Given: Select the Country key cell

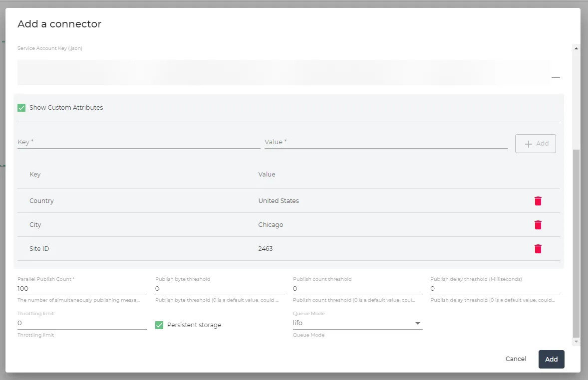Looking at the screenshot, I should pos(41,201).
